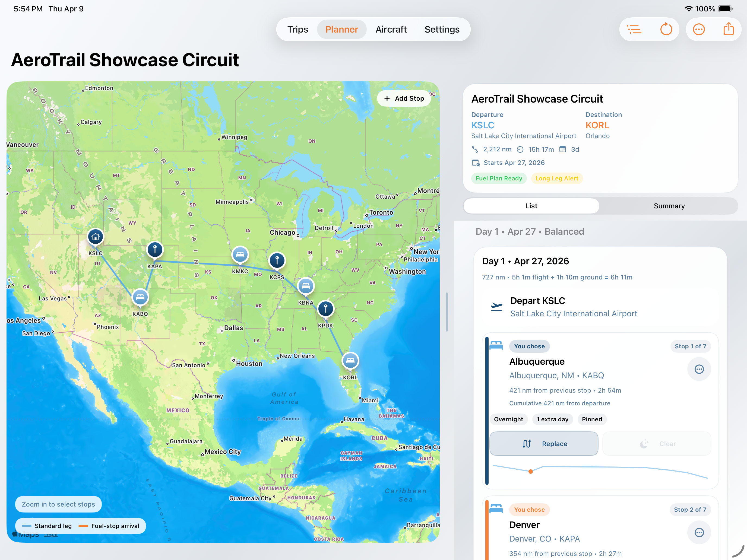Select the List segment
747x560 pixels.
point(531,206)
